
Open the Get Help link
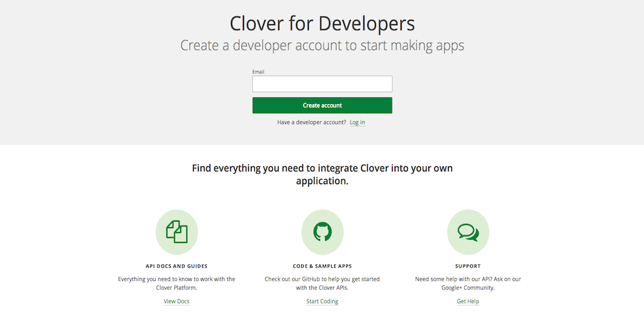click(468, 301)
